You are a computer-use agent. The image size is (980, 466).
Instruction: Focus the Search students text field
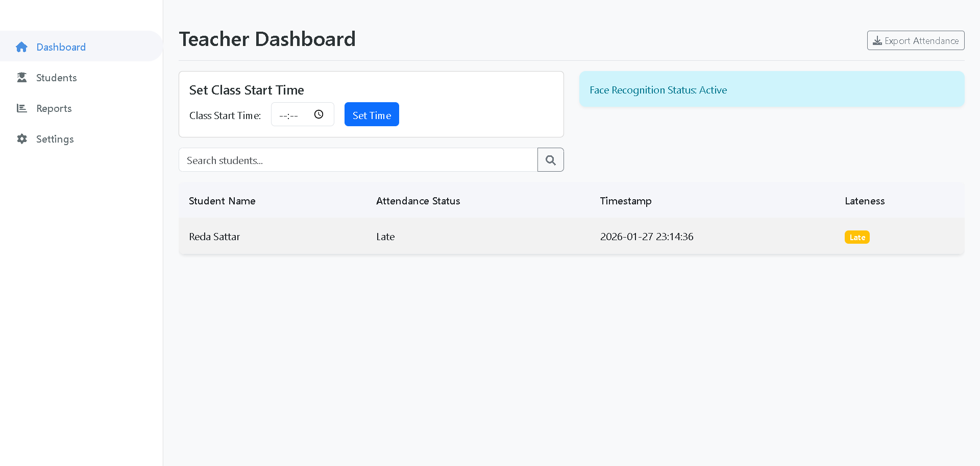point(357,160)
